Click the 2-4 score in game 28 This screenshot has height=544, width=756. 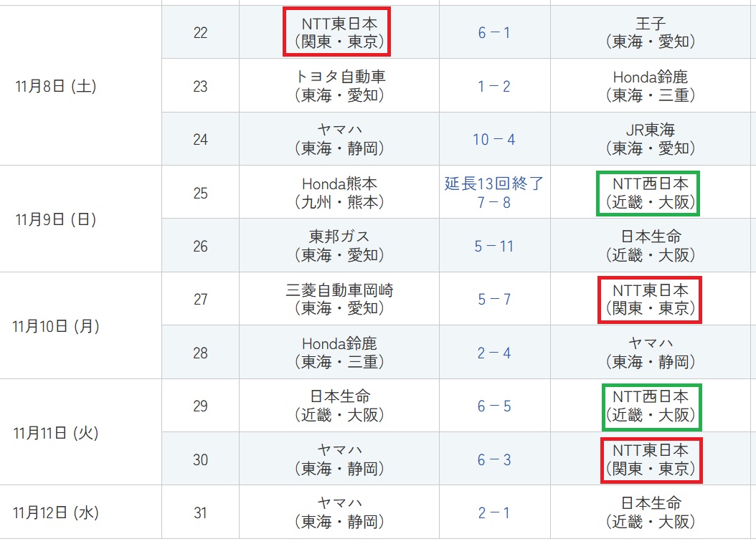coord(493,353)
